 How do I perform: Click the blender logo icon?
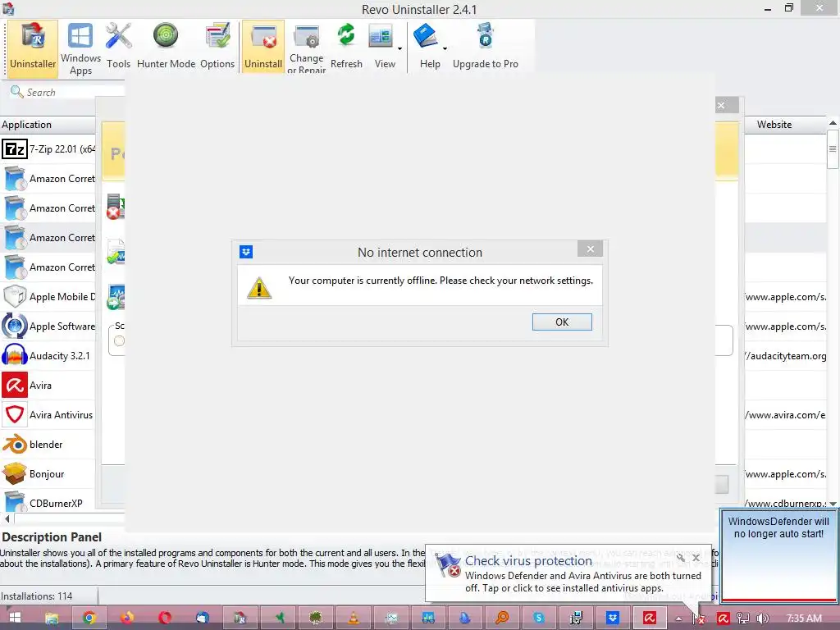[x=15, y=444]
